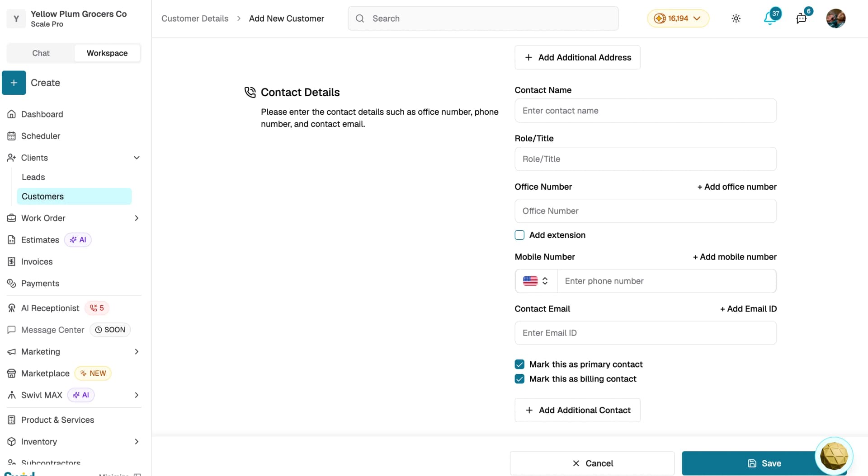868x476 pixels.
Task: Open chat messages icon with 6 badge
Action: click(802, 19)
